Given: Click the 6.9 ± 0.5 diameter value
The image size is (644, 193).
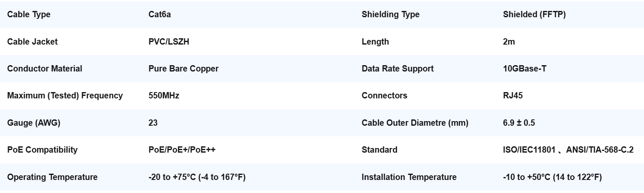Looking at the screenshot, I should coord(519,123).
